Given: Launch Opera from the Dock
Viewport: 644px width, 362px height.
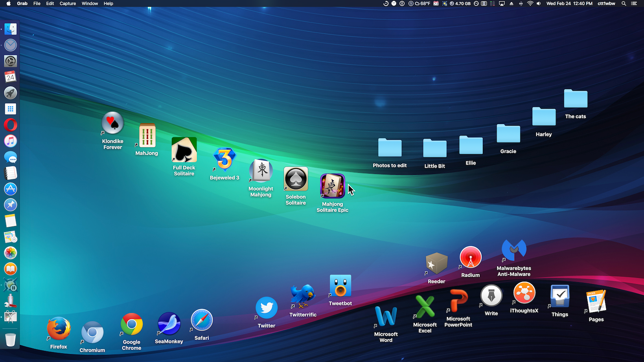Looking at the screenshot, I should pyautogui.click(x=11, y=125).
